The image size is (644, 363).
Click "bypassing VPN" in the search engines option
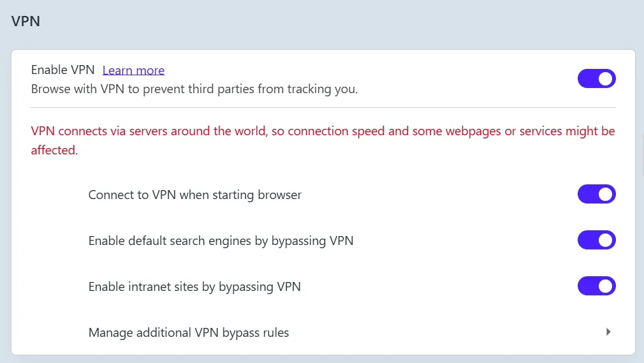pos(312,241)
